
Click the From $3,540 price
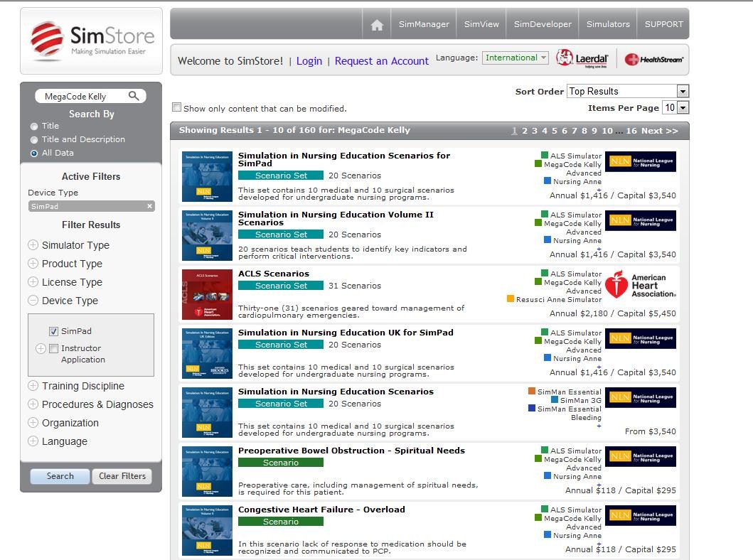(650, 431)
